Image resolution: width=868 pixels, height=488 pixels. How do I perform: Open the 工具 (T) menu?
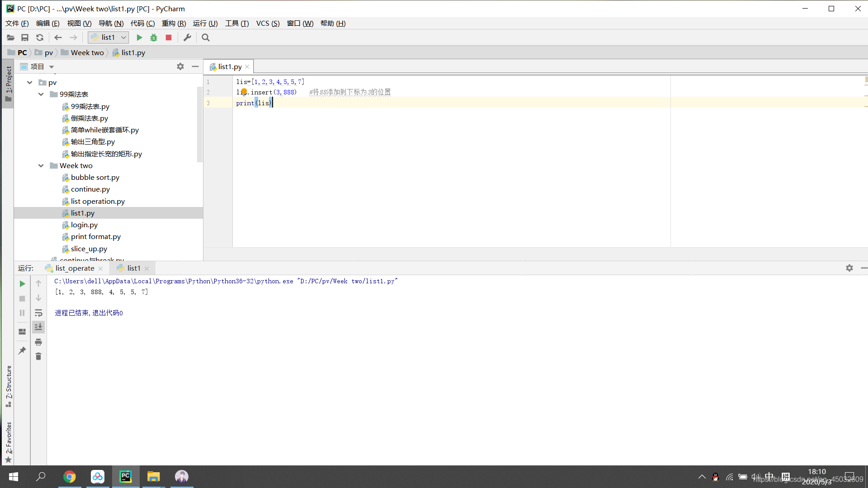pyautogui.click(x=237, y=23)
